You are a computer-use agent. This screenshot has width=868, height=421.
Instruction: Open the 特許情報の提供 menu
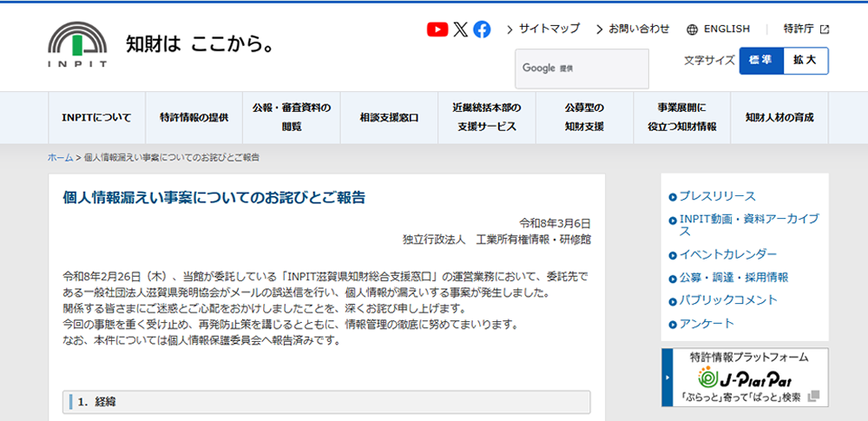tap(194, 118)
